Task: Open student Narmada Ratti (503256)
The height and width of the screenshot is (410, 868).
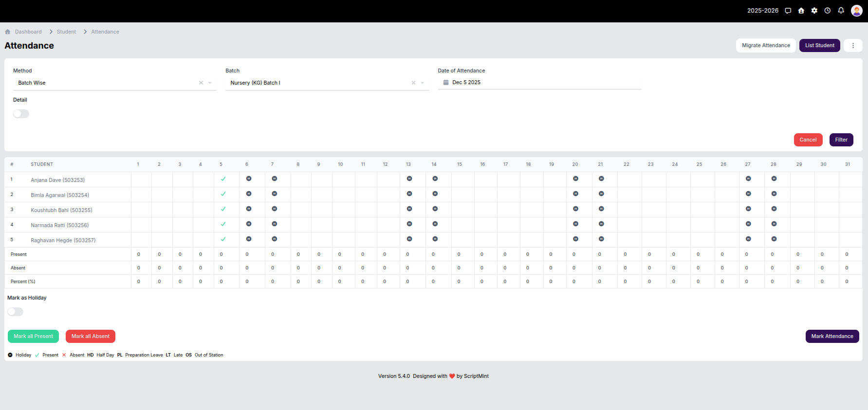Action: (59, 225)
